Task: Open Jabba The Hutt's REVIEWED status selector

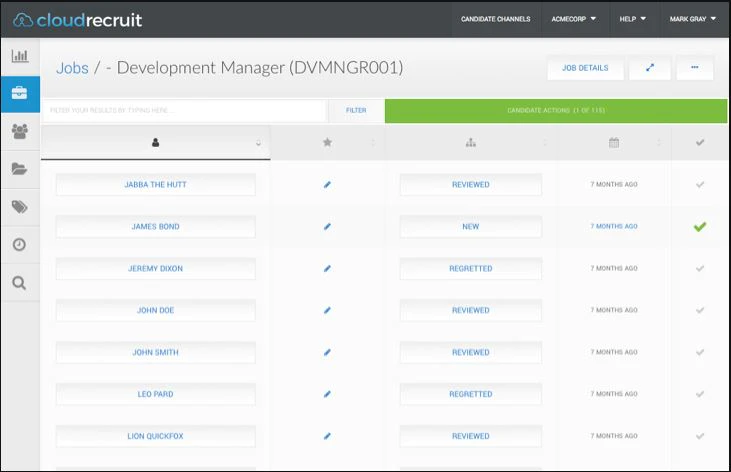Action: 470,185
